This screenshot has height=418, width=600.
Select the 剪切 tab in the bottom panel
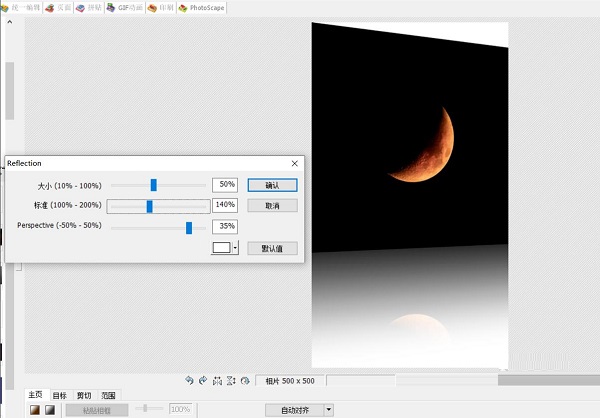[84, 395]
